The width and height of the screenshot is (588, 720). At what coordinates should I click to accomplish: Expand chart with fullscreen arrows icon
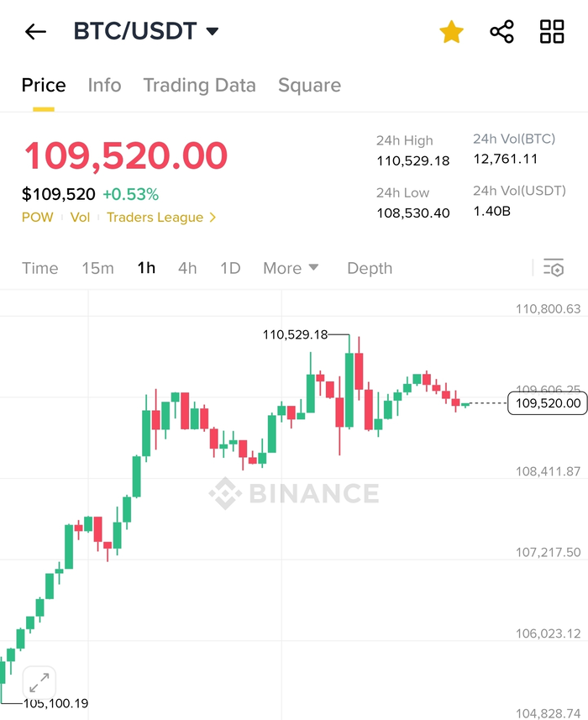[39, 682]
